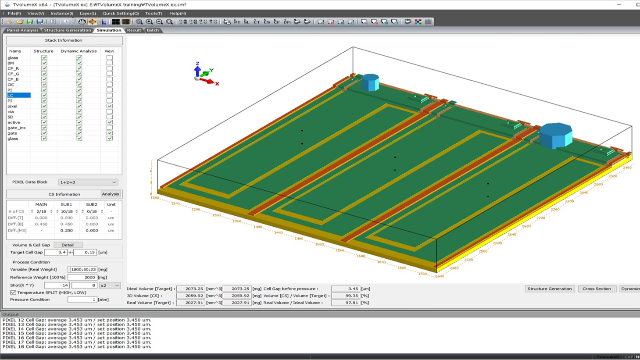The width and height of the screenshot is (640, 360).
Task: Click the first magnifier zoom icon
Action: point(139,22)
